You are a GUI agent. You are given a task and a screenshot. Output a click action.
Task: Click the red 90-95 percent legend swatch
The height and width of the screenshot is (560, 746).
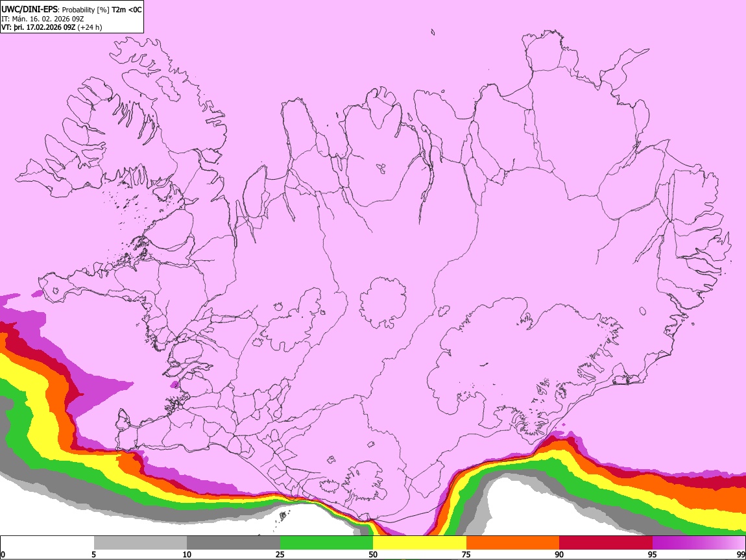coord(606,543)
